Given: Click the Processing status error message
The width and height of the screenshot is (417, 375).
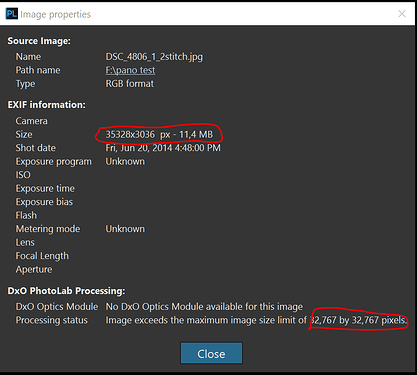Looking at the screenshot, I should point(256,320).
